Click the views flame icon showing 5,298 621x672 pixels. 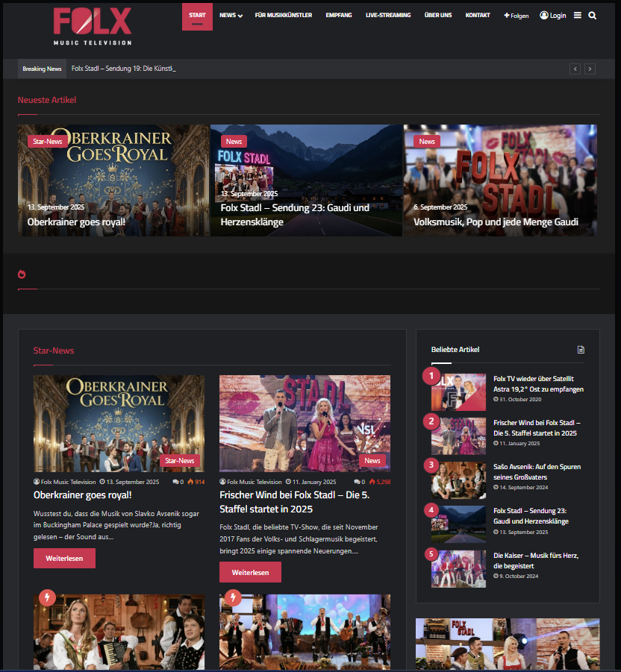click(372, 482)
